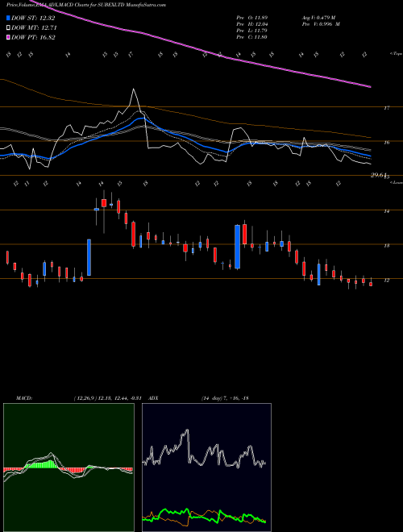Viewport: 403px width, 532px height.
Task: Click the blue DOW ST legend swatch
Action: tap(8, 19)
